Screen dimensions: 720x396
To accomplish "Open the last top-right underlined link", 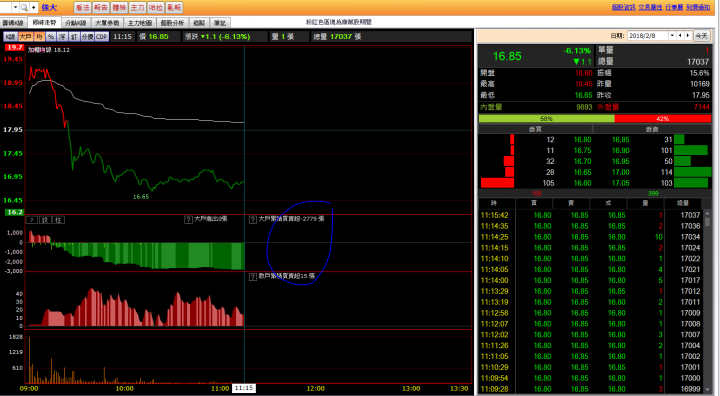I will 698,7.
